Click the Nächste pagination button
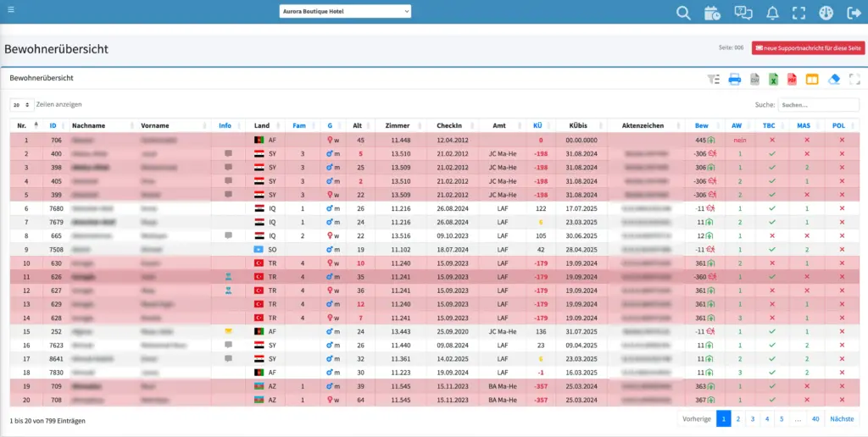The width and height of the screenshot is (868, 437). click(x=842, y=419)
